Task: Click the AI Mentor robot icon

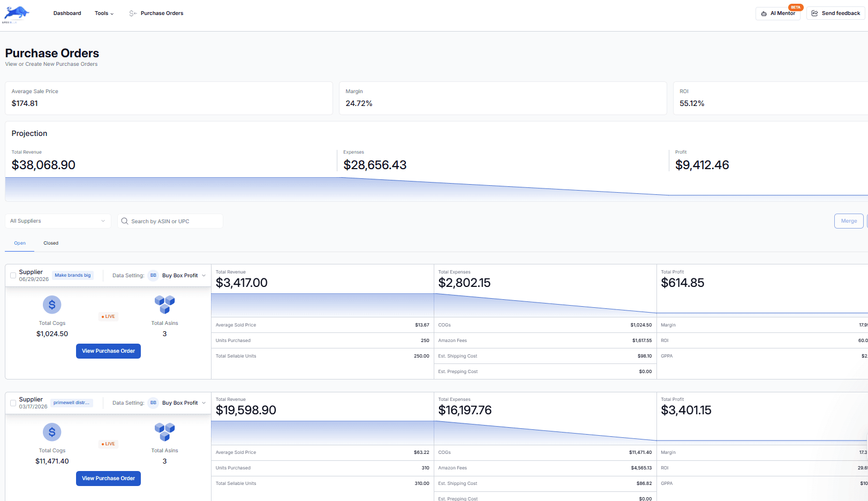Action: pyautogui.click(x=764, y=13)
